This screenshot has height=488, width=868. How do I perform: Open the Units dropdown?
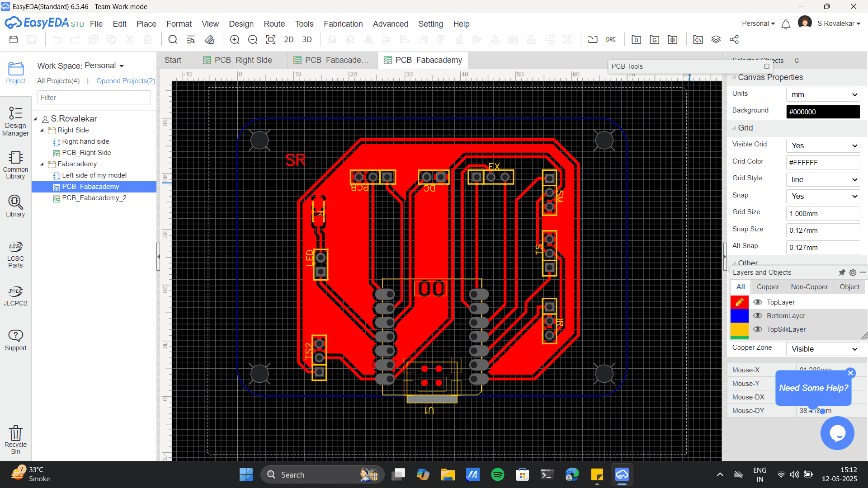coord(823,95)
